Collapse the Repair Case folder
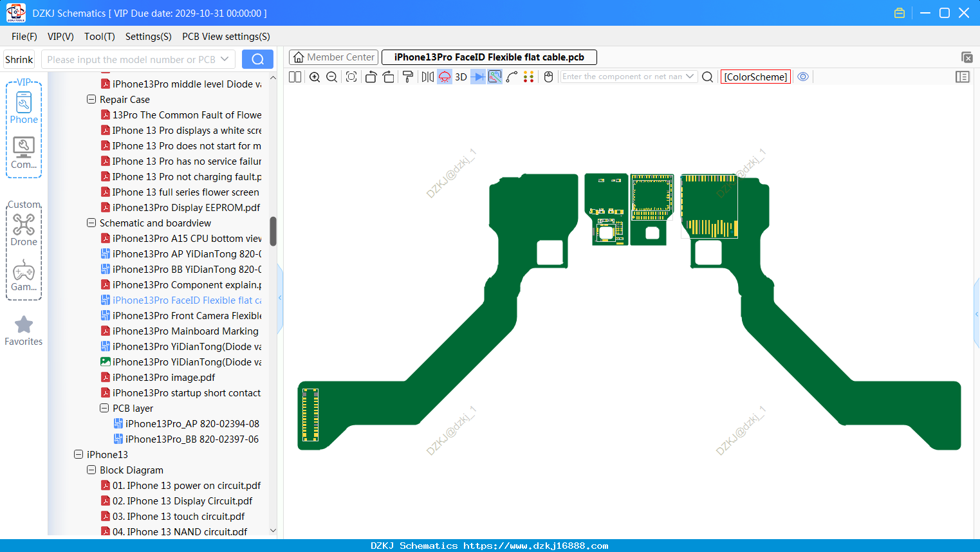The height and width of the screenshot is (552, 980). [91, 100]
